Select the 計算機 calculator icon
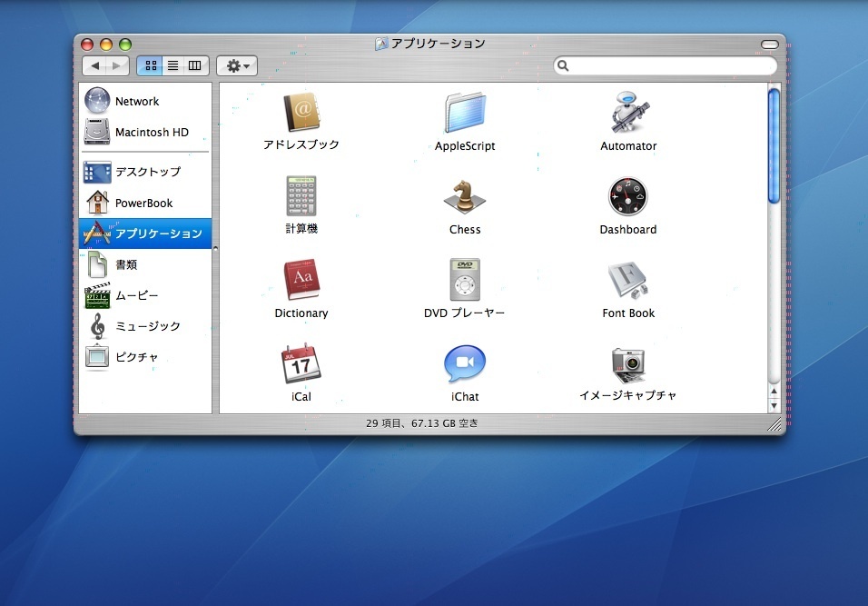868x606 pixels. [301, 196]
